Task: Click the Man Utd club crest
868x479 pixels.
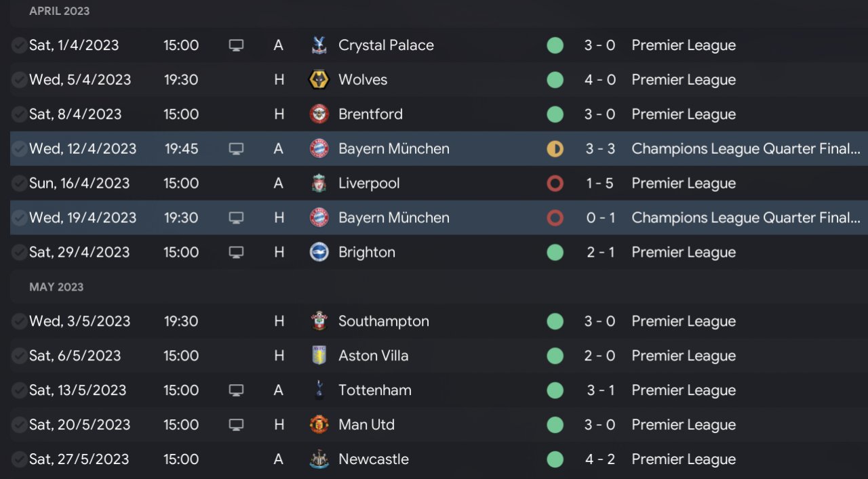Action: (319, 425)
